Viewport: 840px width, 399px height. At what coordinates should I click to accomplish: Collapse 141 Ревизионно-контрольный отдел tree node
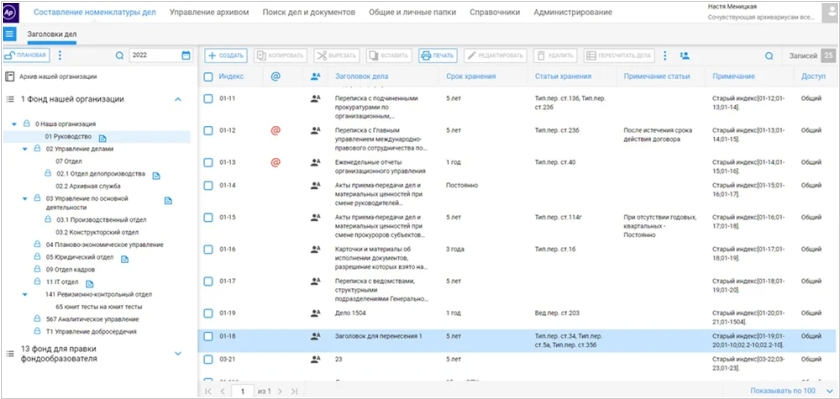pyautogui.click(x=25, y=294)
